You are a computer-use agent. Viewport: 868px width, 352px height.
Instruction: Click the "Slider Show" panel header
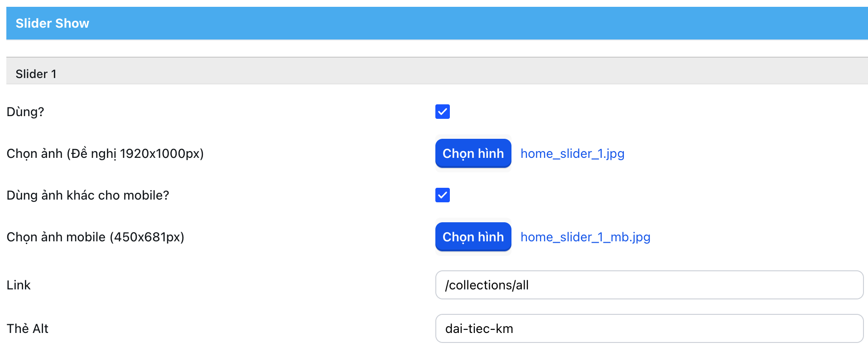[x=437, y=23]
